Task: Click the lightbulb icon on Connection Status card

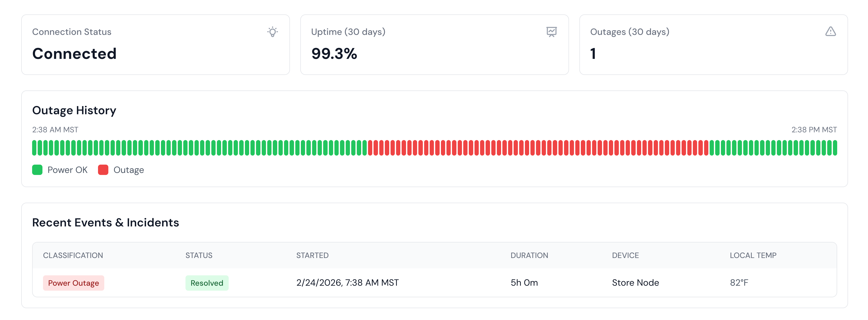Action: (273, 32)
